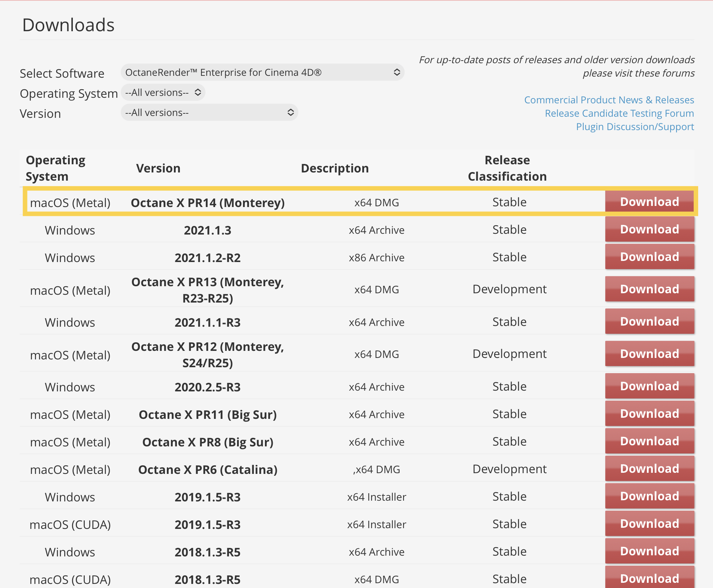The height and width of the screenshot is (588, 713).
Task: Download Windows version 2020.2.5-R3
Action: tap(649, 386)
